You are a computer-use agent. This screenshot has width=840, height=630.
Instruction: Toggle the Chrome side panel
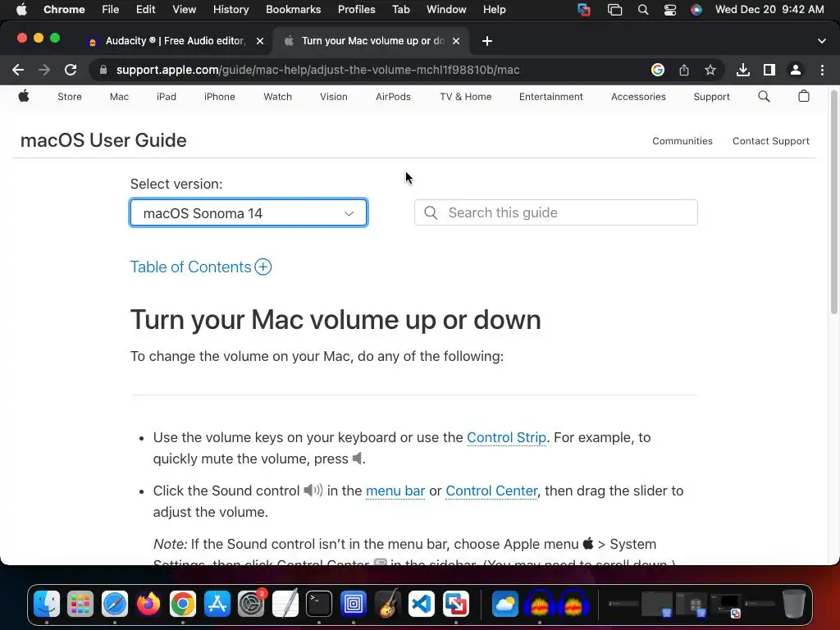(769, 70)
